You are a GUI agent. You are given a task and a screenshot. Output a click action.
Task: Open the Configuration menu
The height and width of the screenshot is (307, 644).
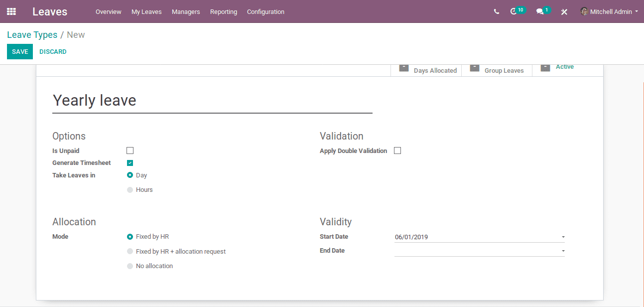pyautogui.click(x=265, y=11)
